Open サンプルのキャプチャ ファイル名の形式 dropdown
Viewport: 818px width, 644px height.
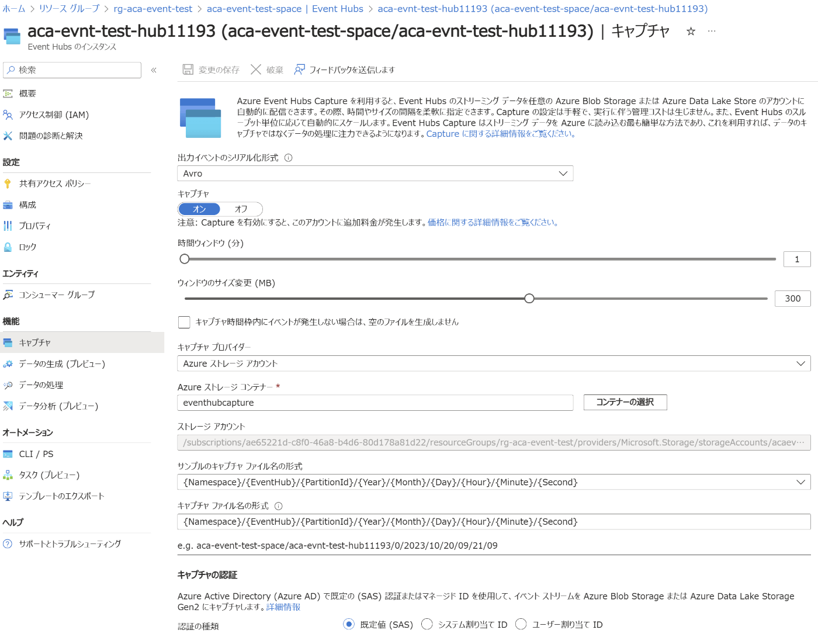(494, 482)
